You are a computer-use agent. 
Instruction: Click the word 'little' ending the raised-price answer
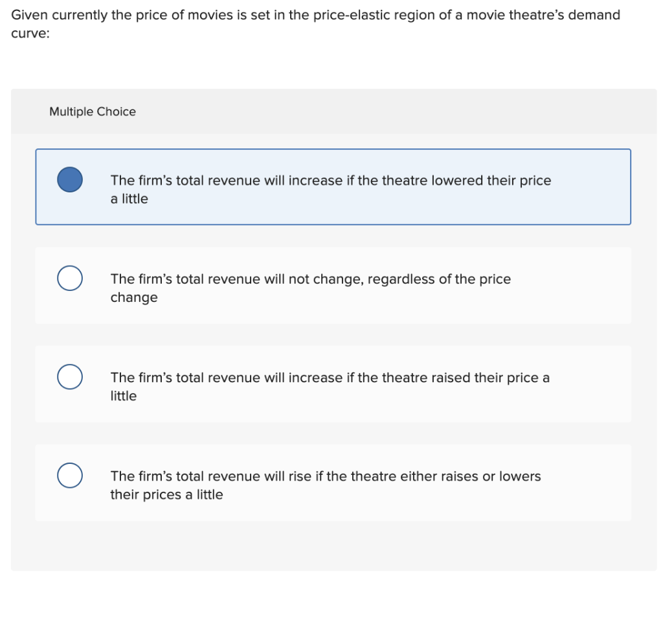[124, 396]
